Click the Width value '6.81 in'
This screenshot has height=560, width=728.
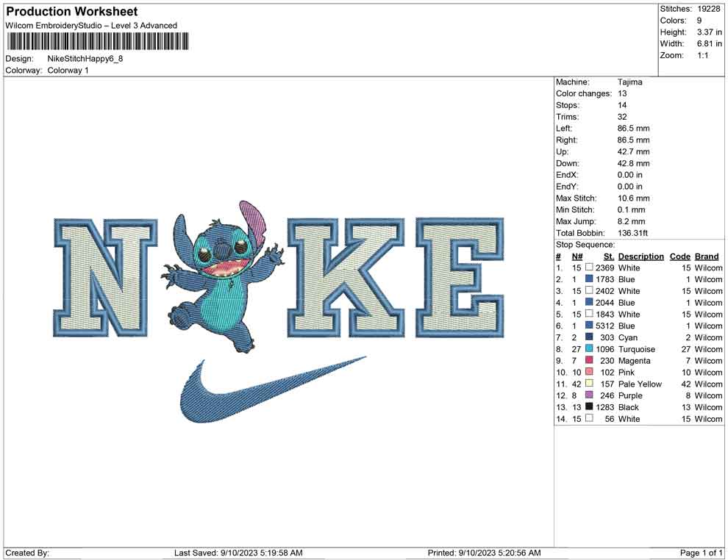pos(710,43)
